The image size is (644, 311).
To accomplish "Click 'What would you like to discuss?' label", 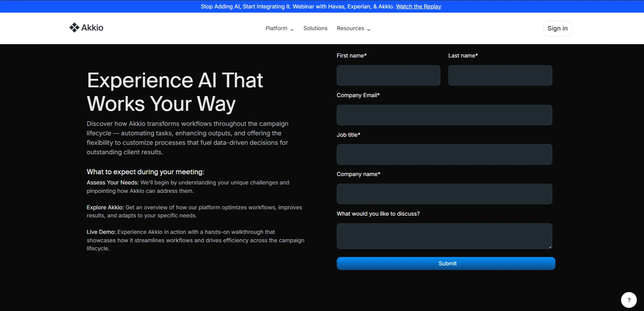I will pyautogui.click(x=378, y=214).
